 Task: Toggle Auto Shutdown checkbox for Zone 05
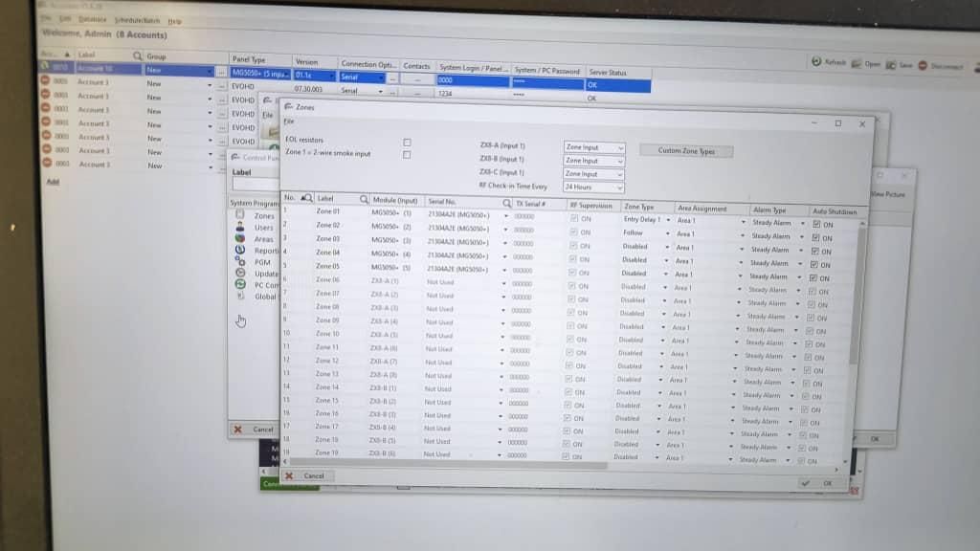[x=813, y=278]
